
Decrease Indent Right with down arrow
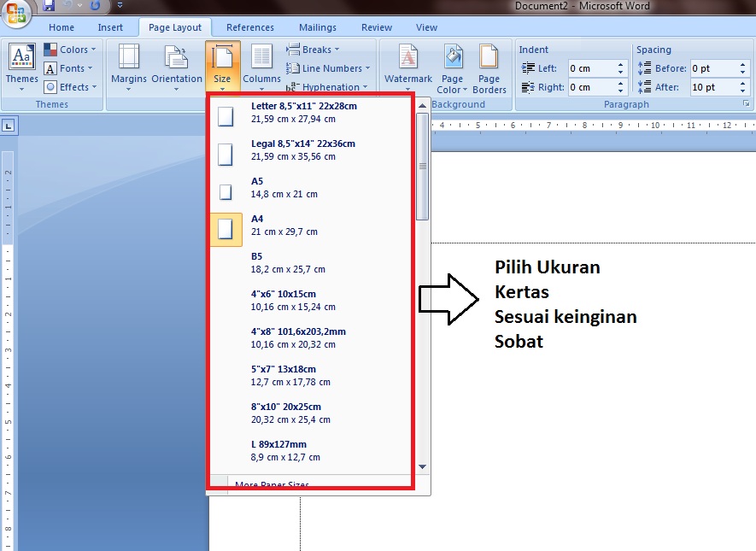[x=620, y=91]
